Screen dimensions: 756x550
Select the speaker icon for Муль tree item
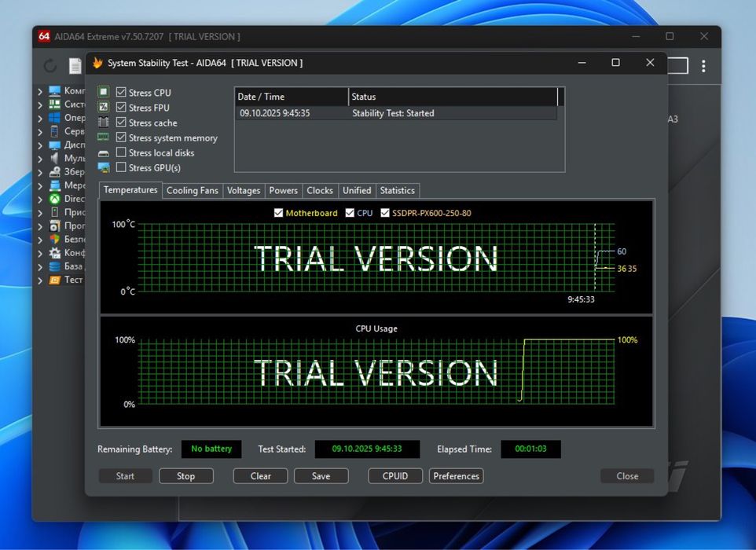(x=55, y=158)
